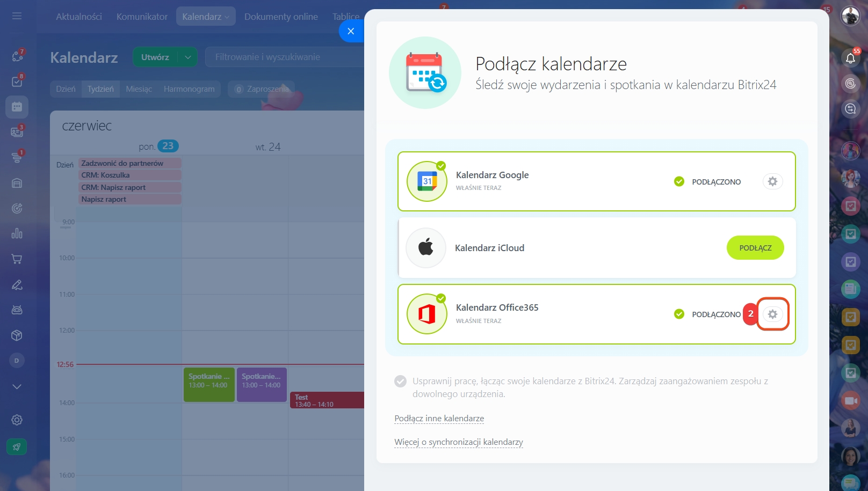This screenshot has height=491, width=868.
Task: Open green Spotkanie 13:00 event
Action: click(x=209, y=385)
